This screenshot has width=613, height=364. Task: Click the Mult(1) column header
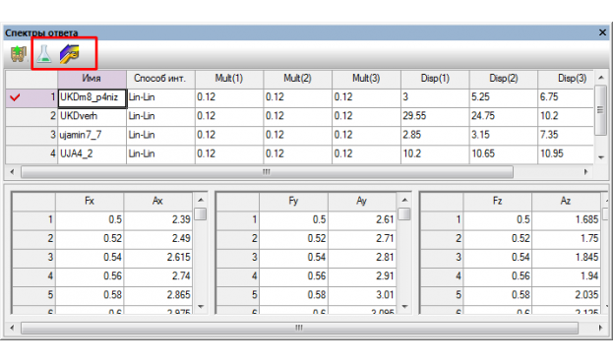[229, 79]
